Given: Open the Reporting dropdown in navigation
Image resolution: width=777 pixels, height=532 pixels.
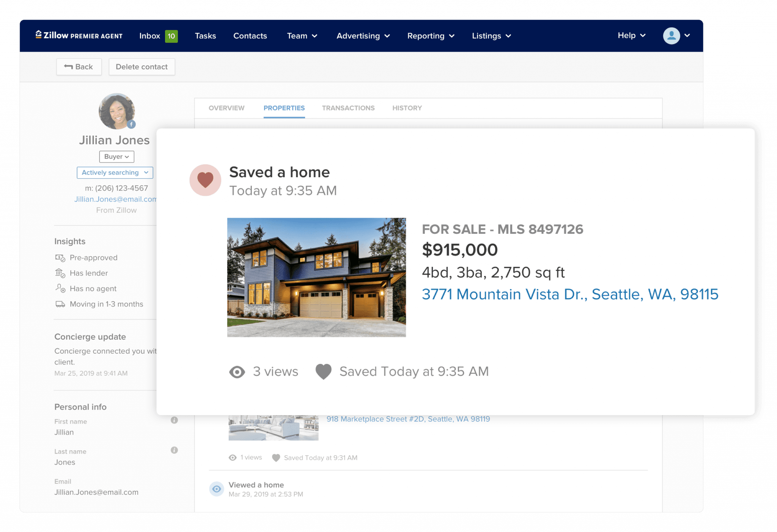Looking at the screenshot, I should tap(431, 36).
